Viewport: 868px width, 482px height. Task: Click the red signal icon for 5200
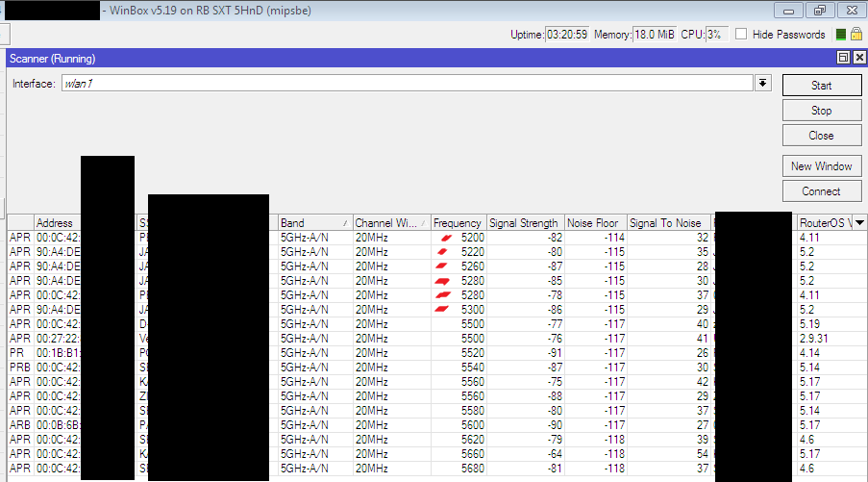[x=446, y=238]
